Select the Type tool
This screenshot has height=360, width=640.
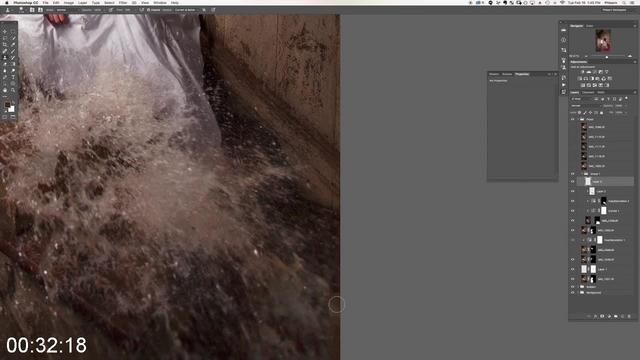point(13,77)
